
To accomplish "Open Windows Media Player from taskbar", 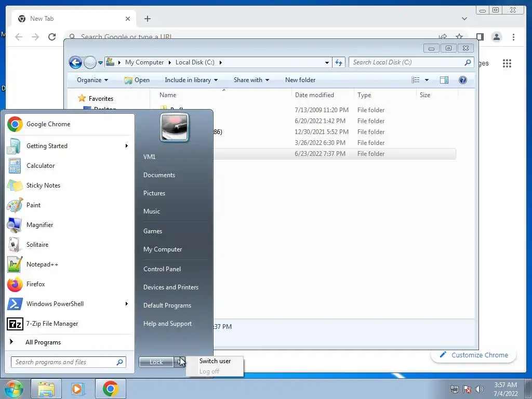I will (x=78, y=389).
